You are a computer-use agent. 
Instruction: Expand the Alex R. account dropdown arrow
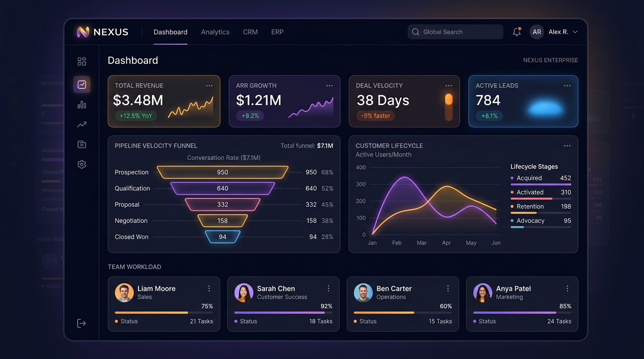point(575,32)
